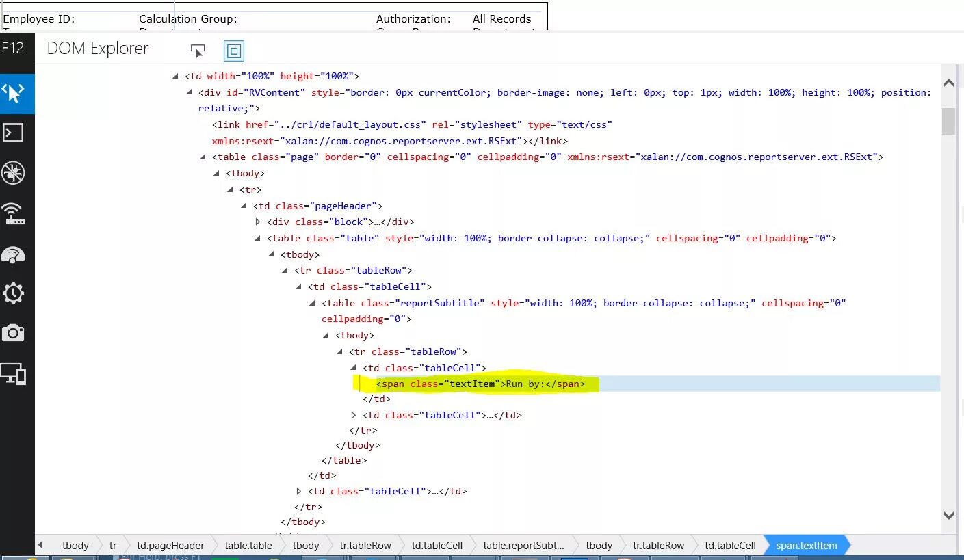Image resolution: width=964 pixels, height=560 pixels.
Task: Select the first tr class="tableRow" line
Action: [x=353, y=271]
